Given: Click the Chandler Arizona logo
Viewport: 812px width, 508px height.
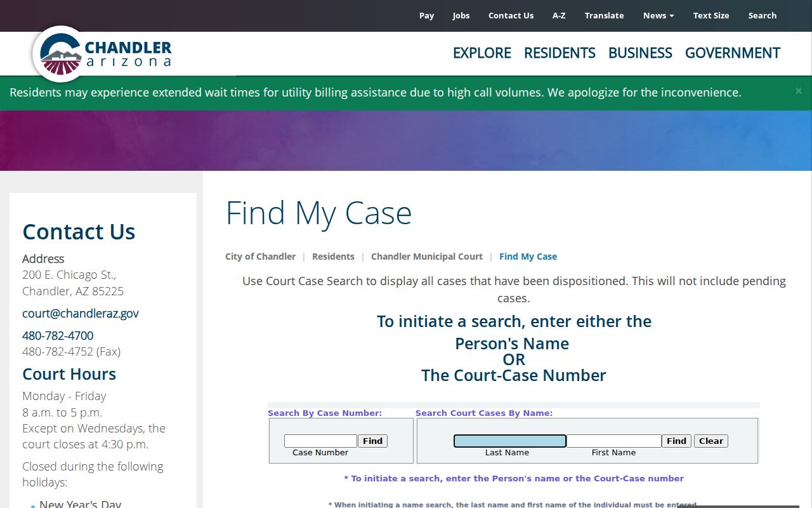Looking at the screenshot, I should point(103,53).
